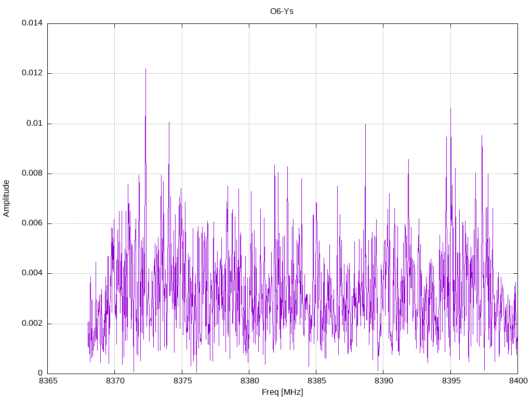Click the peak tip just above 0.01 near 8395 MHz
Screen dimensions: 532x399
[x=450, y=109]
